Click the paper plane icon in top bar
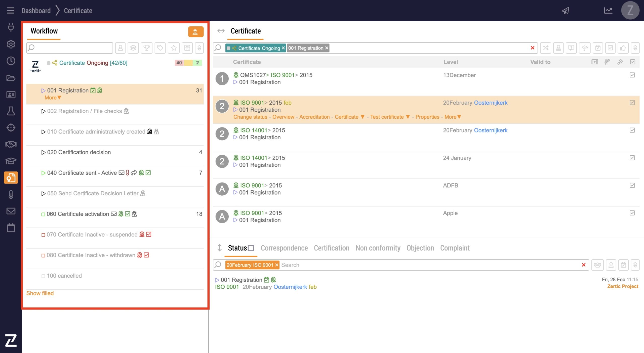 click(x=566, y=11)
